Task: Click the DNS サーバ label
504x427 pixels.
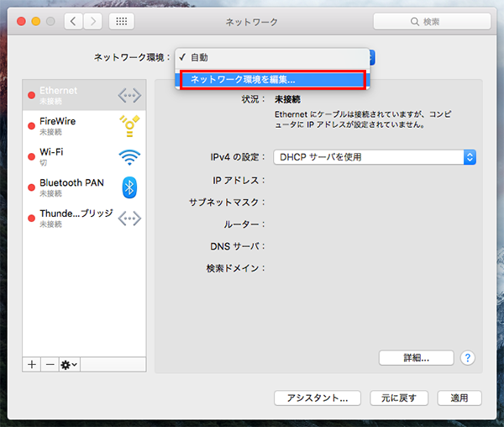Action: point(237,246)
